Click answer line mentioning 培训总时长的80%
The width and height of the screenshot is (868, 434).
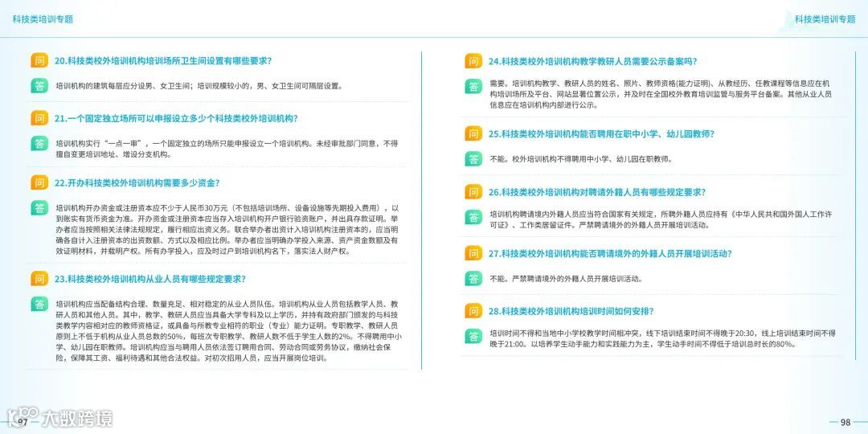pyautogui.click(x=643, y=344)
